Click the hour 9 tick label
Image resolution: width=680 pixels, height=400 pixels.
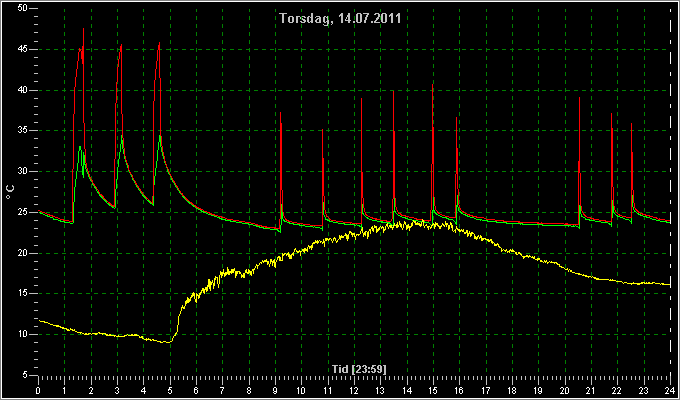click(x=275, y=391)
